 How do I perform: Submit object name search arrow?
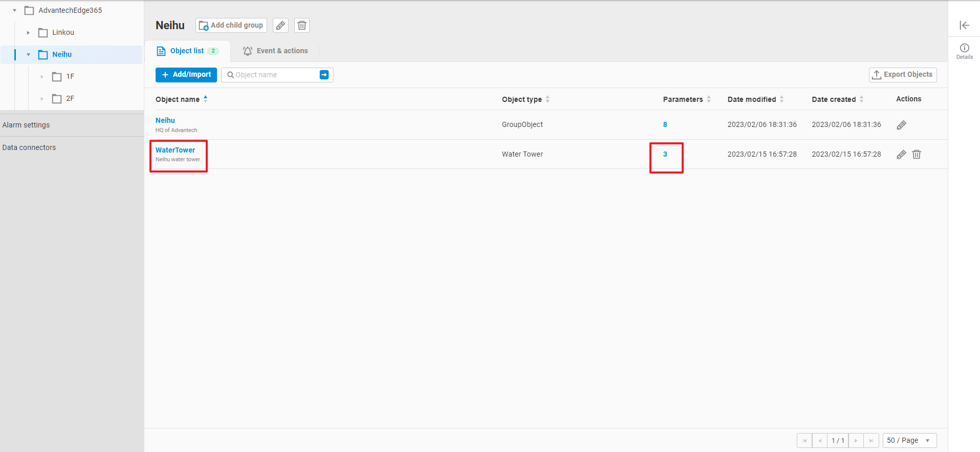coord(324,75)
